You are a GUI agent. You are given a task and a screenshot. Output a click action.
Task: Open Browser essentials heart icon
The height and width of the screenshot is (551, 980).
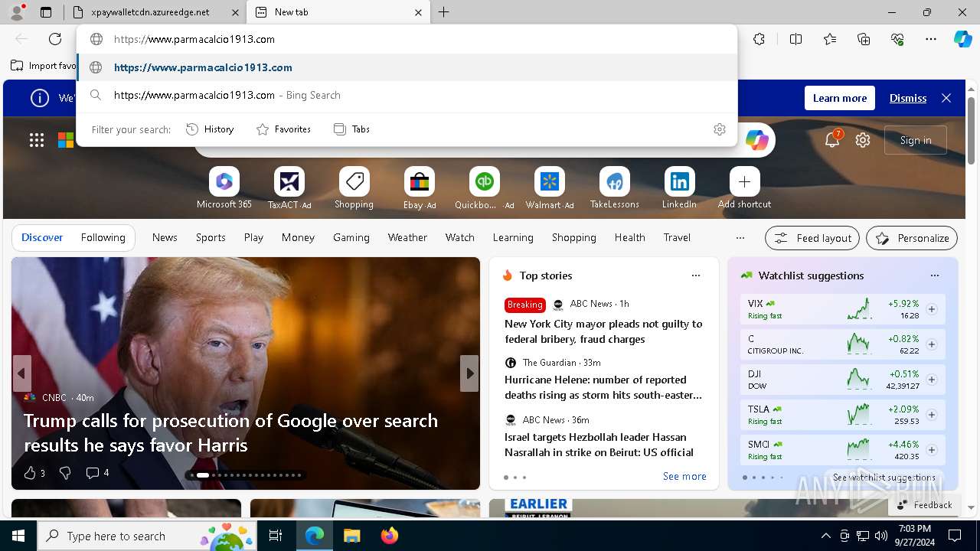pos(897,39)
